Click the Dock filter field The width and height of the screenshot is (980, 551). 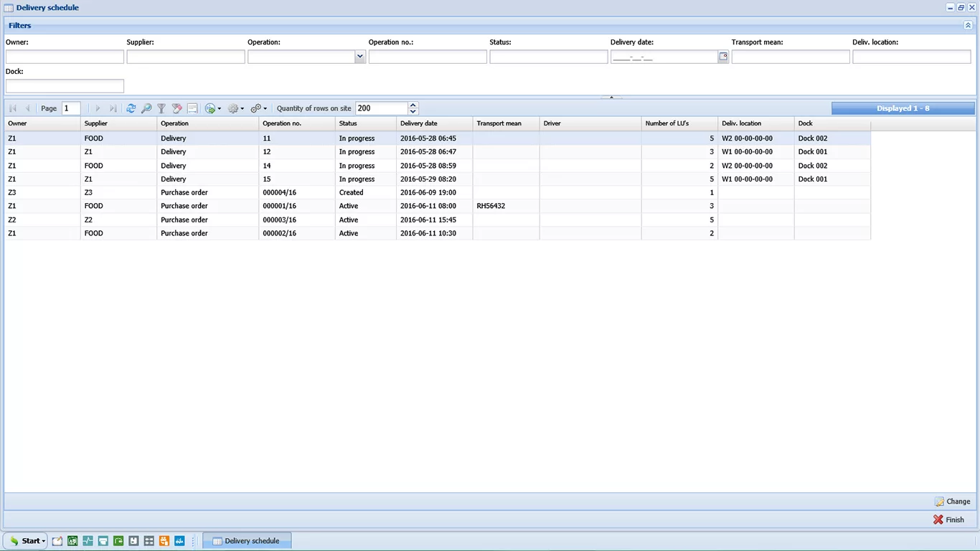pos(65,86)
